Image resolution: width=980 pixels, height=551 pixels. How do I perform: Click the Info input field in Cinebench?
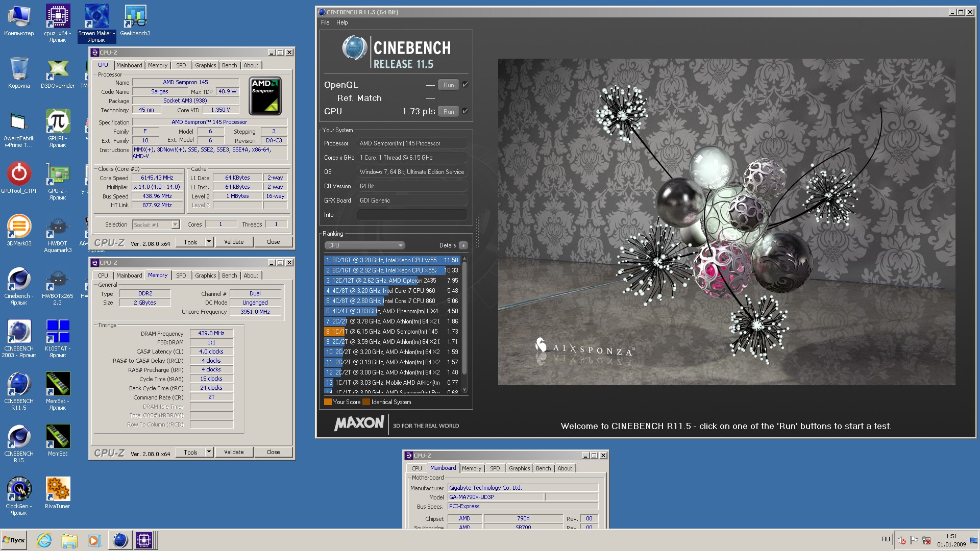412,215
